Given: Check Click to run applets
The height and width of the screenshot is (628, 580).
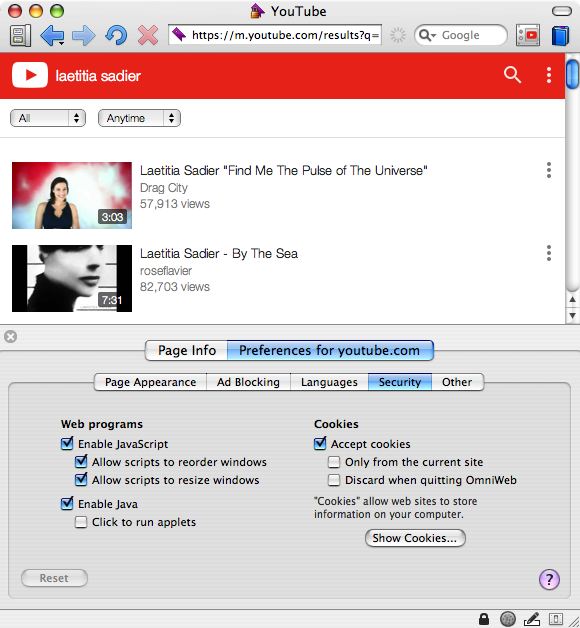Looking at the screenshot, I should 81,522.
